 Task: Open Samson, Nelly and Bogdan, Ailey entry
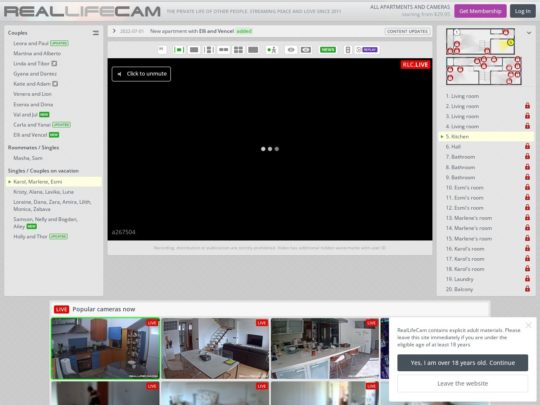pyautogui.click(x=45, y=222)
